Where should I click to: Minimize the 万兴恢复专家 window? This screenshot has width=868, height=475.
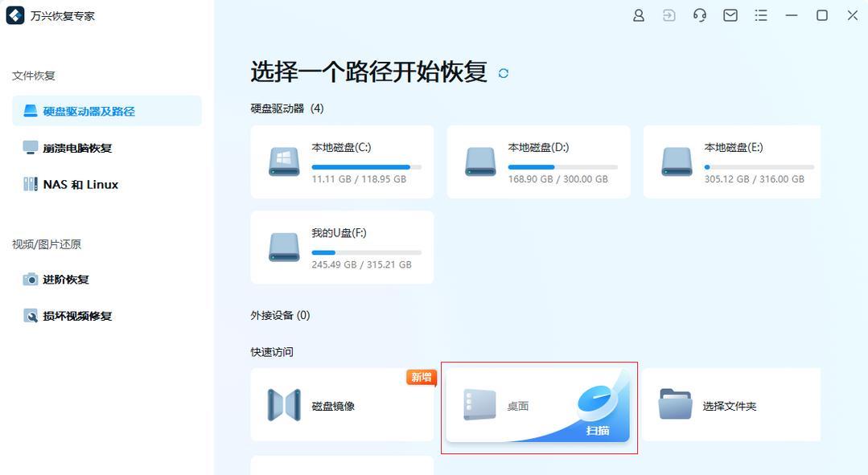point(792,15)
